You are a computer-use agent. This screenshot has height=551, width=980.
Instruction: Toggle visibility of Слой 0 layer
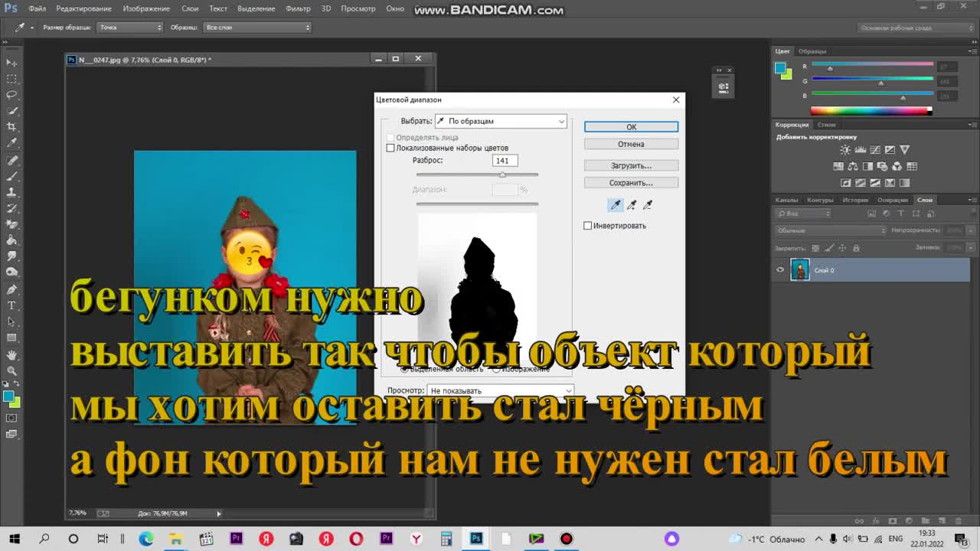[x=780, y=269]
